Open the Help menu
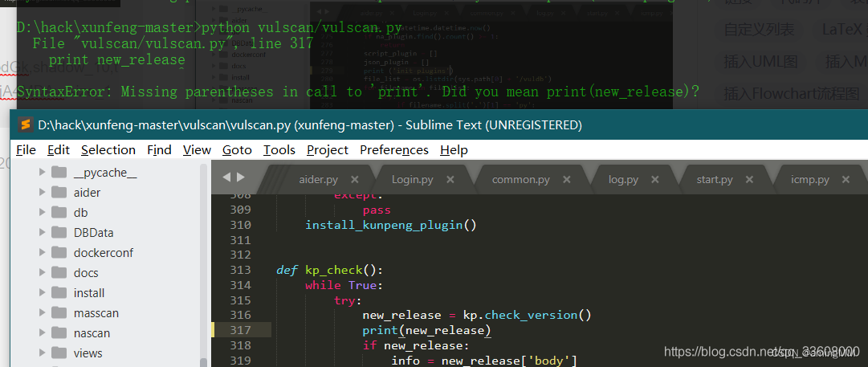Viewport: 868px width, 367px height. 454,150
